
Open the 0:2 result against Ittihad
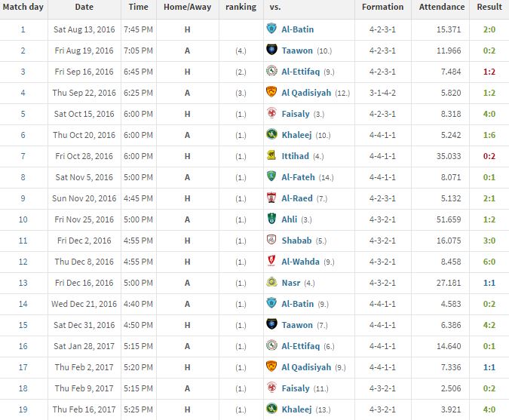(x=489, y=156)
